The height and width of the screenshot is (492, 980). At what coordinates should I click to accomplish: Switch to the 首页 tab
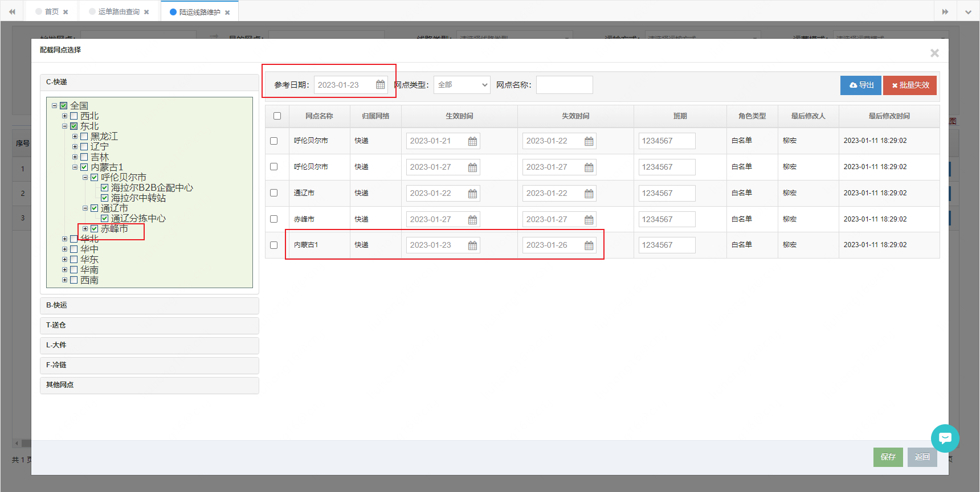(x=52, y=11)
